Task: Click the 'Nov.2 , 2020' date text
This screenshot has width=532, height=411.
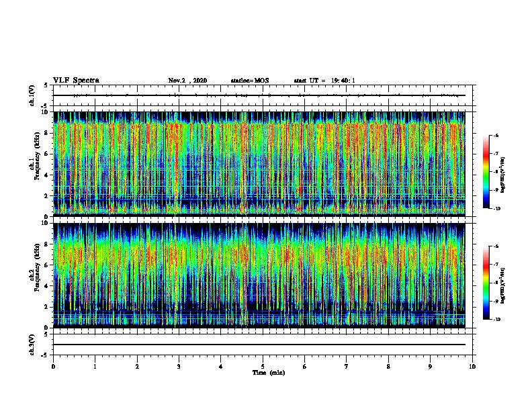Action: [x=187, y=81]
